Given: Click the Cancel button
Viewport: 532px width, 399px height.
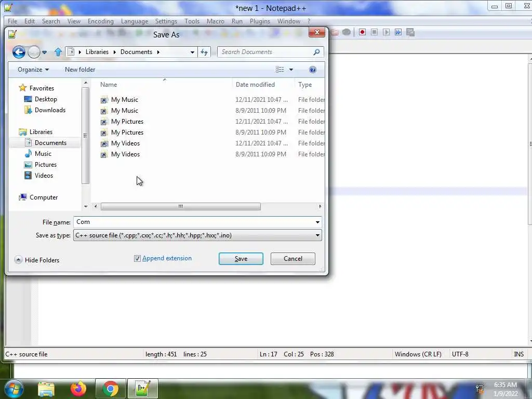Looking at the screenshot, I should click(293, 259).
